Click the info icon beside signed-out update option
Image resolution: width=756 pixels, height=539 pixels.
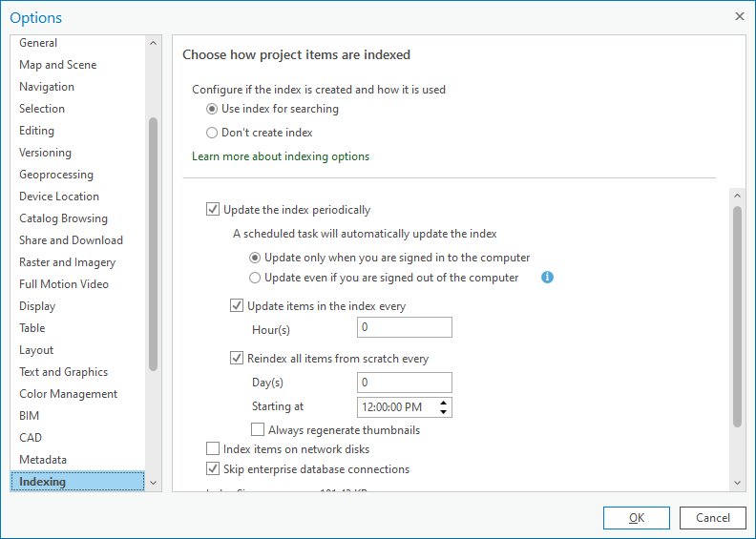(548, 278)
